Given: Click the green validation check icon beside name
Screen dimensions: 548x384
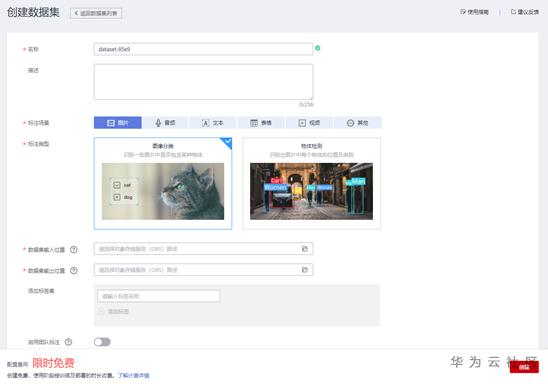Looking at the screenshot, I should click(x=317, y=48).
